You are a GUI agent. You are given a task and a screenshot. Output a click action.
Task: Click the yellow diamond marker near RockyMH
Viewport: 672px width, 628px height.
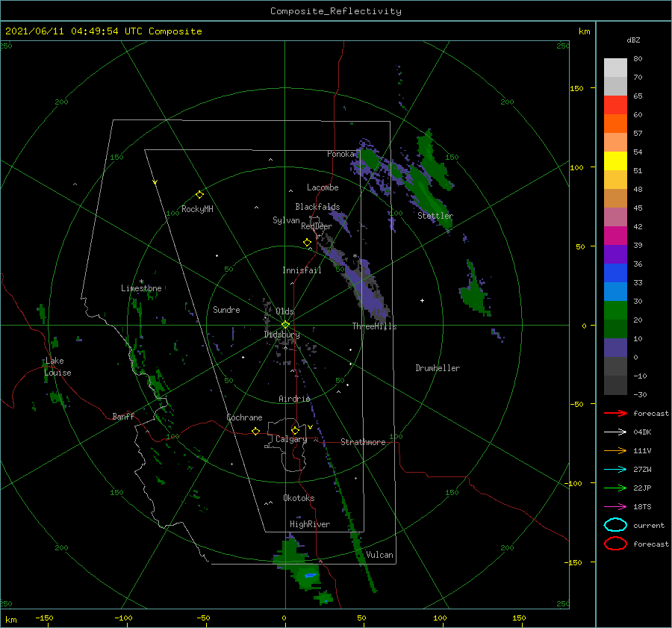199,195
